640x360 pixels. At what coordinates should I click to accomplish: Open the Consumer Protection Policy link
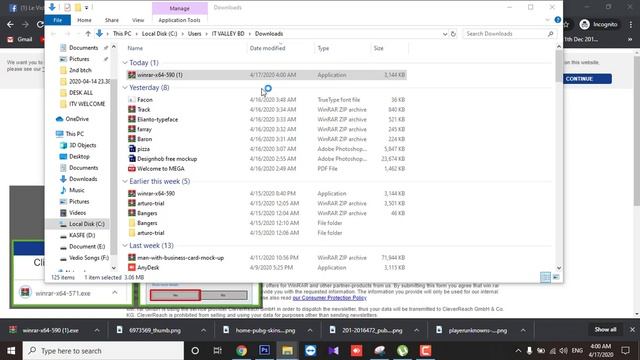(x=329, y=298)
